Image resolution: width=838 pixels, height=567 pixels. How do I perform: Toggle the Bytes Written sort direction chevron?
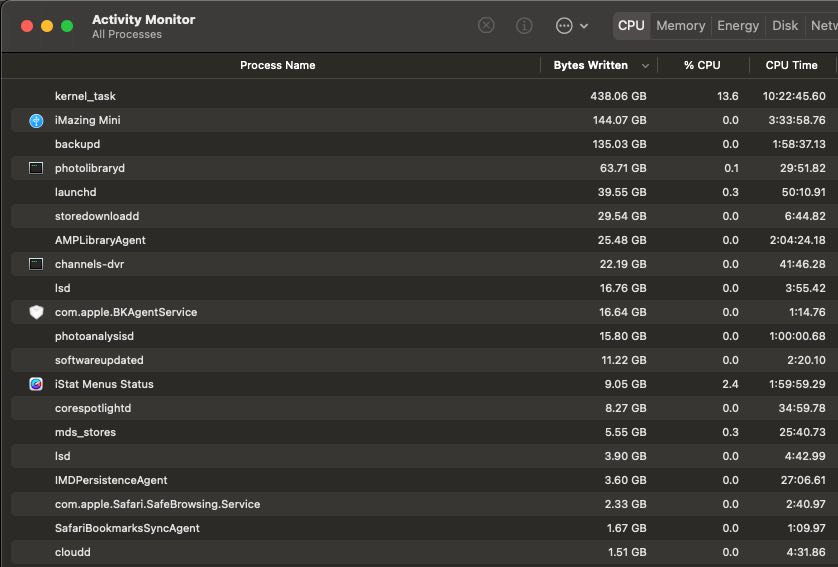[645, 66]
